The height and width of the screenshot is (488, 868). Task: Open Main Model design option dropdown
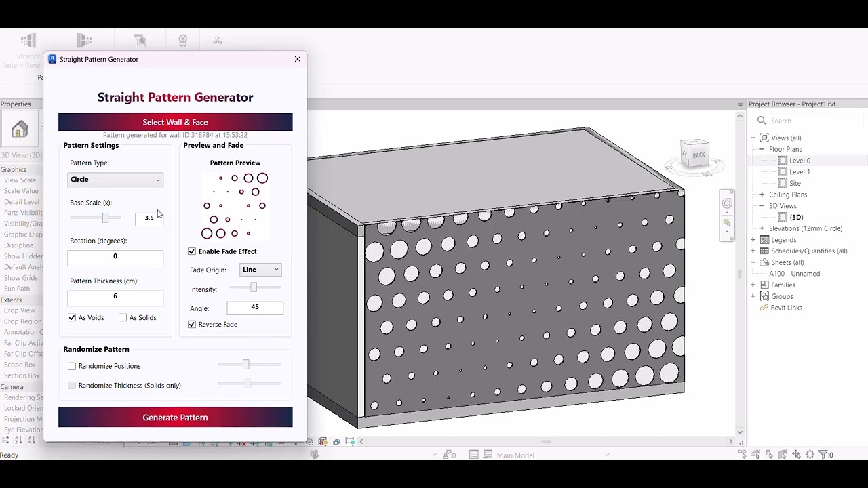[607, 455]
